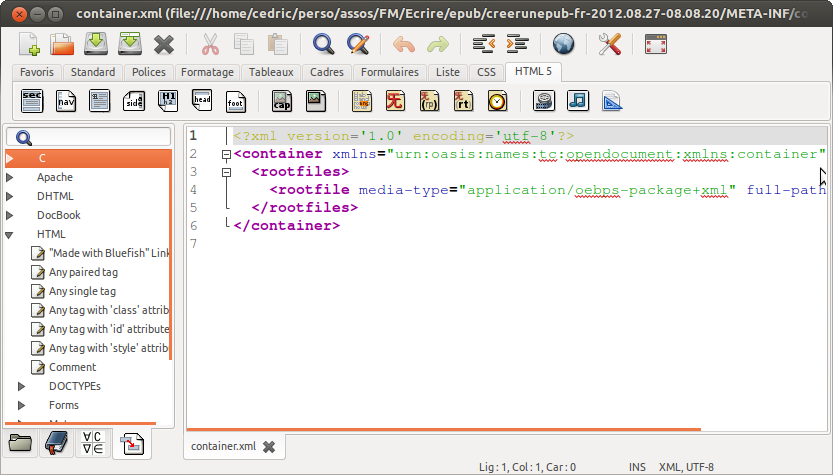Insert HTML5 canvas tag

tap(611, 101)
